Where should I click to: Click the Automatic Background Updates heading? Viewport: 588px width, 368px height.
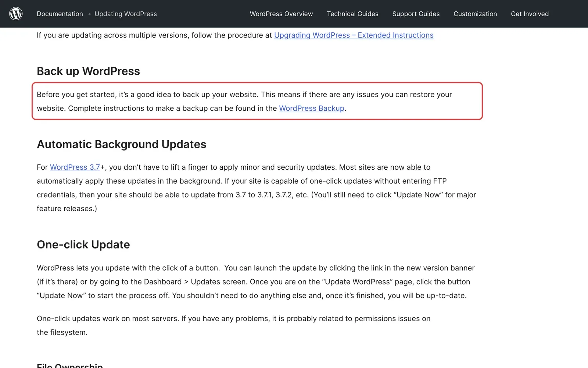point(122,144)
